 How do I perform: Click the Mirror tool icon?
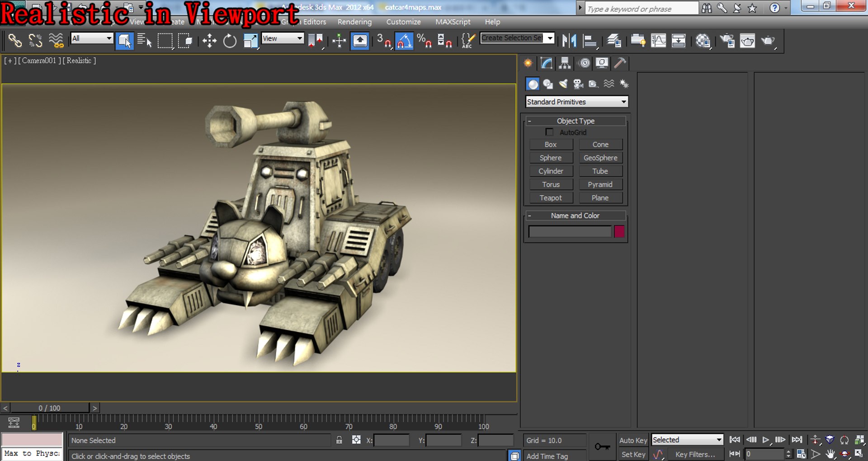pos(569,41)
